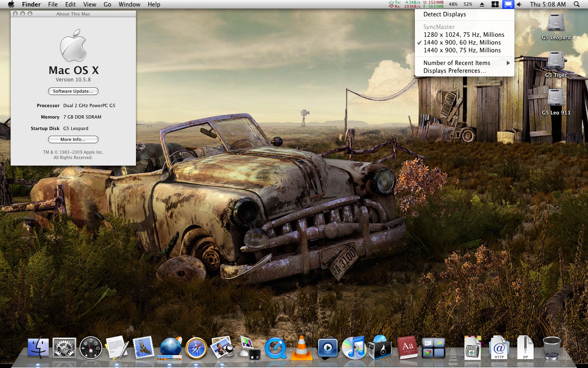The width and height of the screenshot is (588, 368).
Task: Click the 52% CPU usage readout
Action: point(468,4)
